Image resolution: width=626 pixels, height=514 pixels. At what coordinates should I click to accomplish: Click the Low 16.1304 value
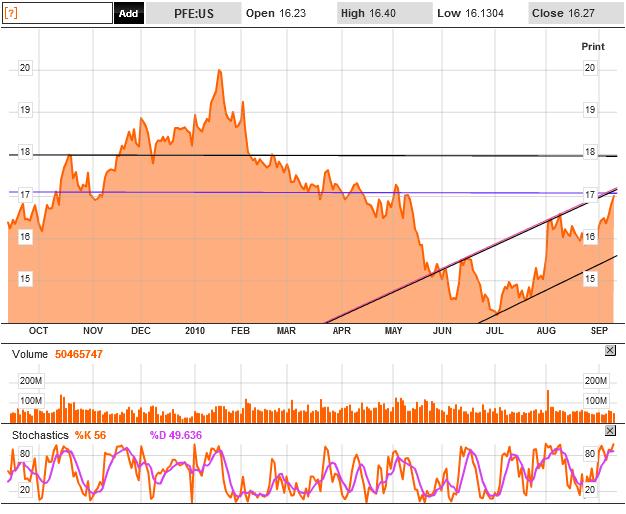(470, 13)
